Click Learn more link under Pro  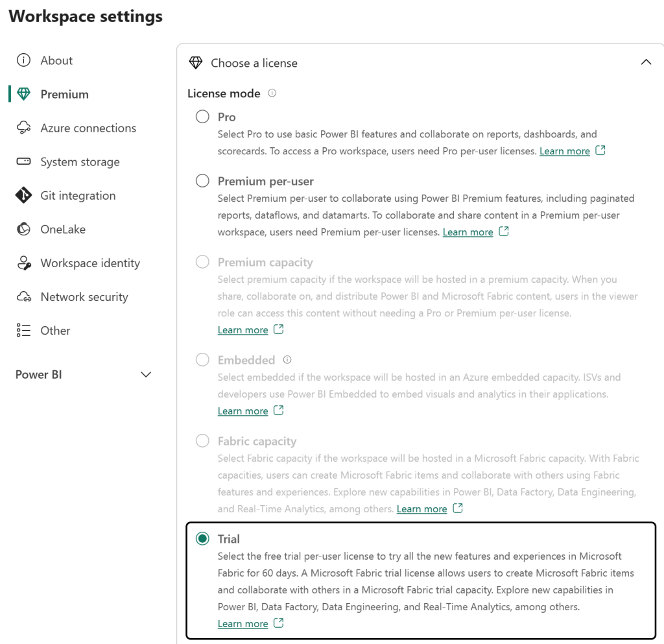[x=564, y=151]
